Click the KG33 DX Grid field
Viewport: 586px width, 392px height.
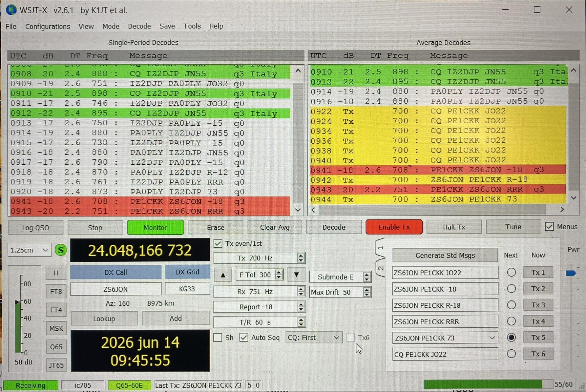tap(187, 289)
